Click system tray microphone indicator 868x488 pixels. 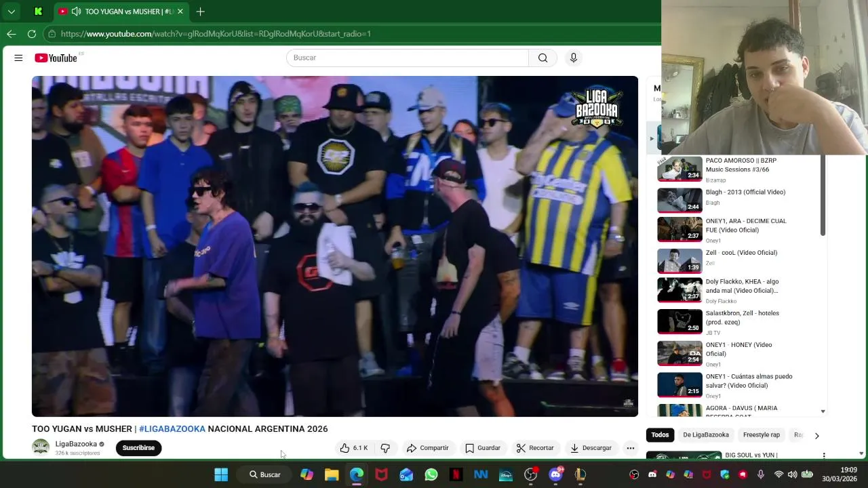761,474
